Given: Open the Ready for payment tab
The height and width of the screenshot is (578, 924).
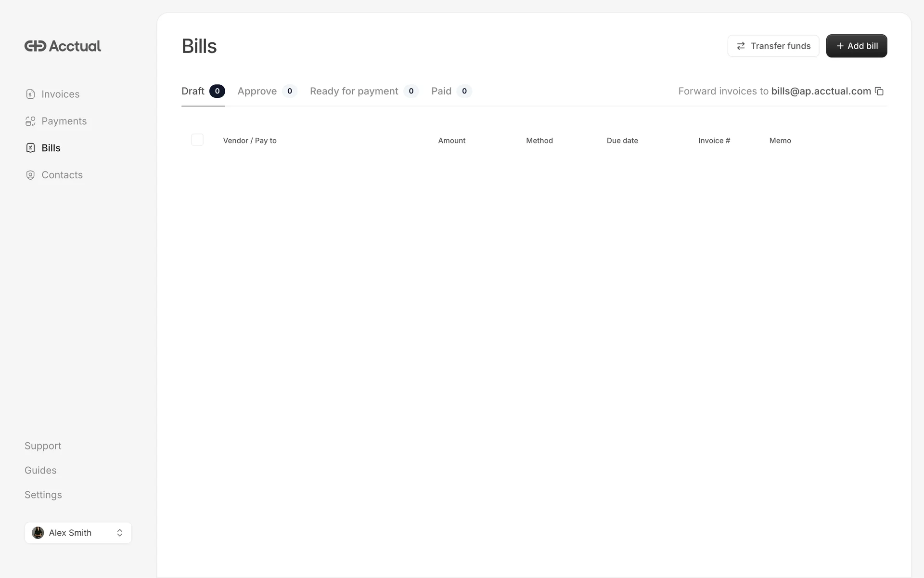Looking at the screenshot, I should (x=354, y=91).
